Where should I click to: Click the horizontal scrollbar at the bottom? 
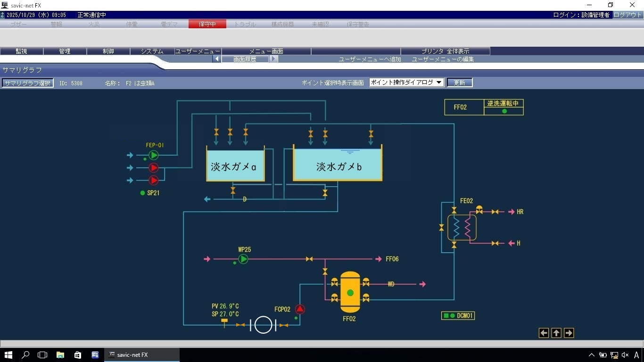coord(322,344)
